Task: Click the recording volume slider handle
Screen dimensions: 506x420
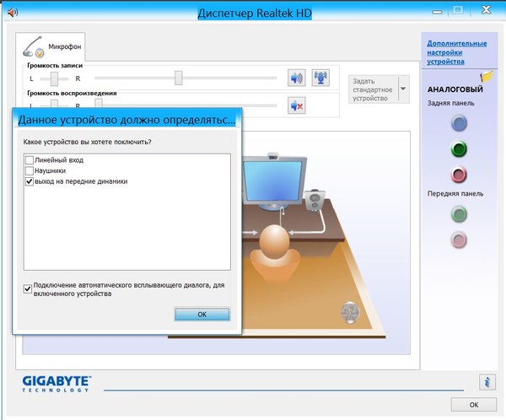Action: pos(179,78)
